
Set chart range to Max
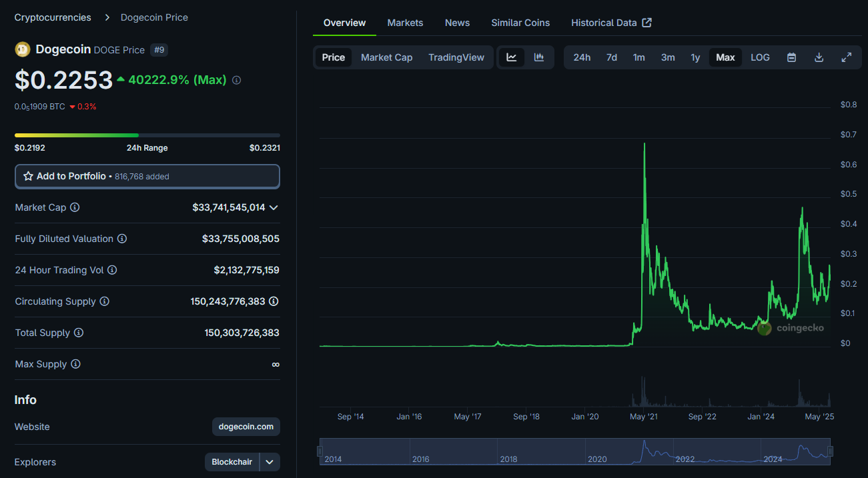point(725,57)
